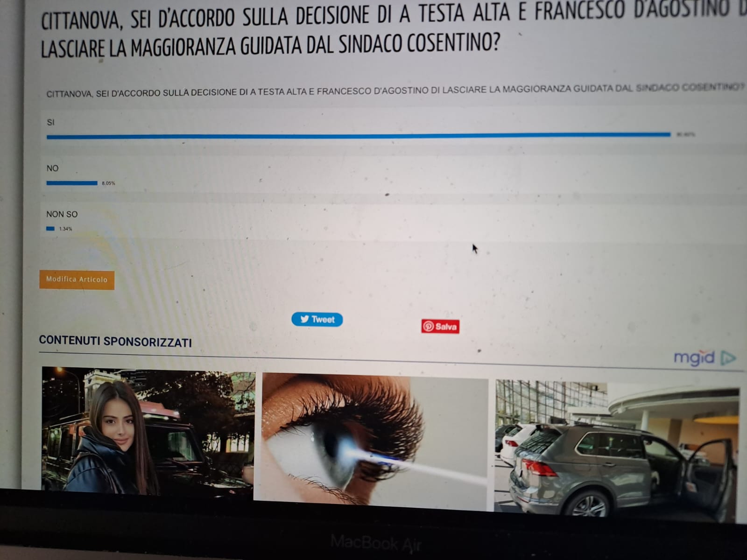Click the long blue SI result bar
This screenshot has width=747, height=560.
point(358,136)
